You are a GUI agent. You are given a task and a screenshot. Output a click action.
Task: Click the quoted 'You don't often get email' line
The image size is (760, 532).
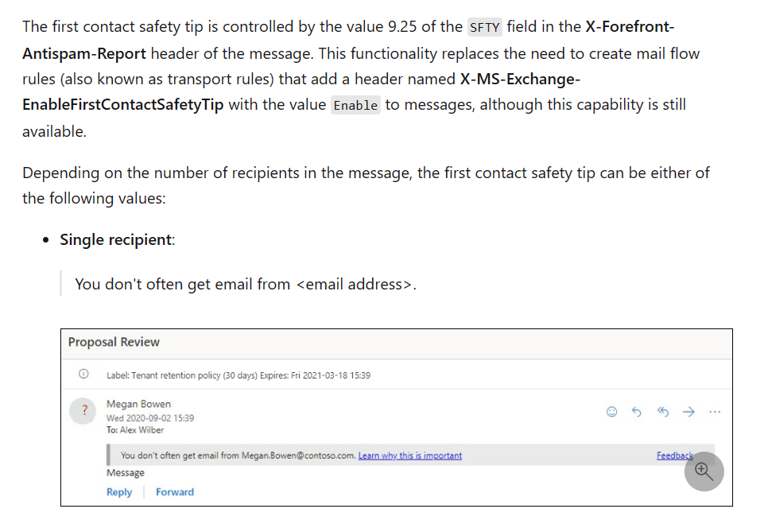(x=246, y=284)
